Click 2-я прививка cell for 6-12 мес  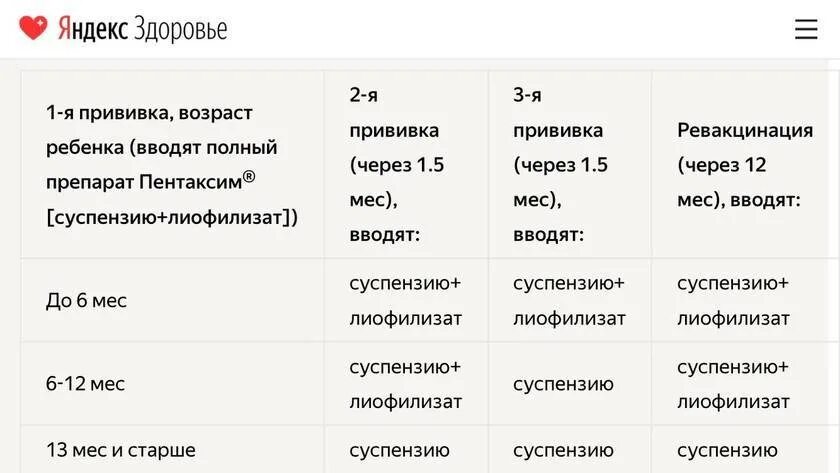click(x=406, y=384)
